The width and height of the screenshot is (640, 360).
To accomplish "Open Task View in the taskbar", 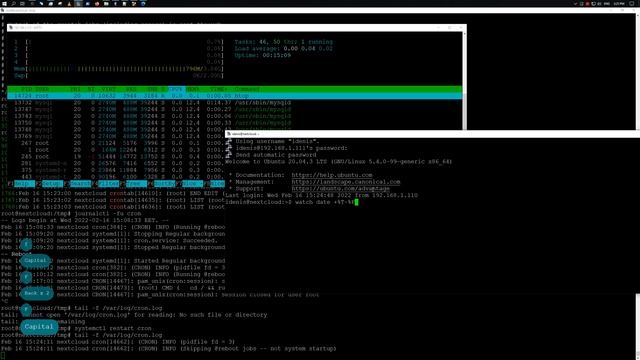I will tap(23, 3).
